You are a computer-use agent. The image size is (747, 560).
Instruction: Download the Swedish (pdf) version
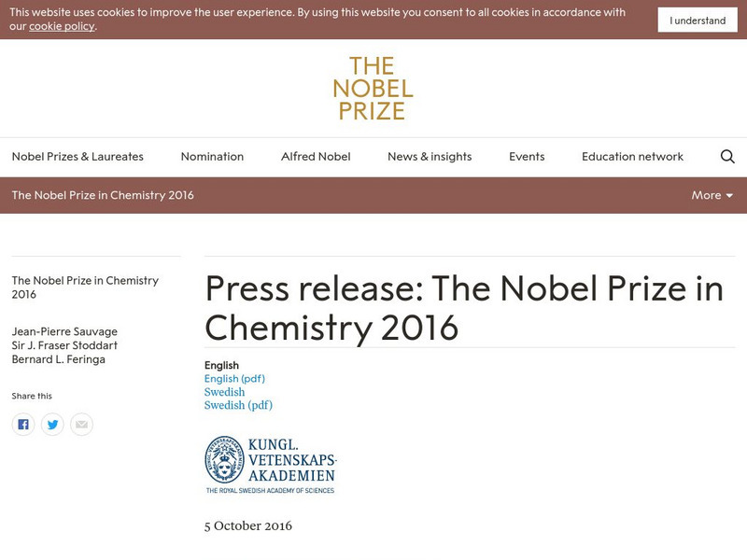[x=238, y=405]
